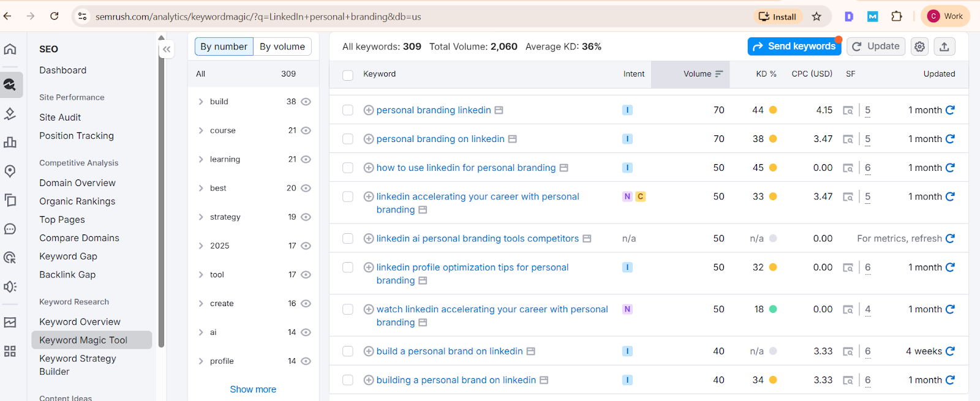
Task: Bookmark this page with the star icon
Action: pyautogui.click(x=816, y=17)
